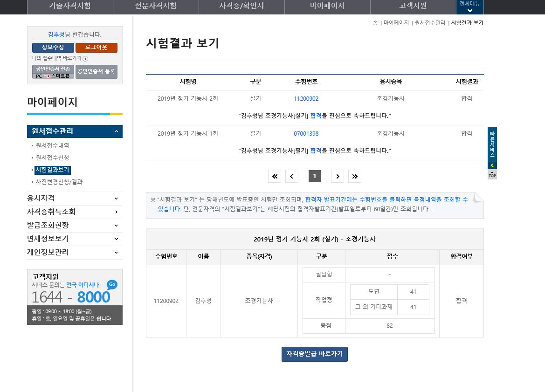Click the 자격증발급 바로가기 button
This screenshot has width=545, height=392.
click(x=315, y=354)
